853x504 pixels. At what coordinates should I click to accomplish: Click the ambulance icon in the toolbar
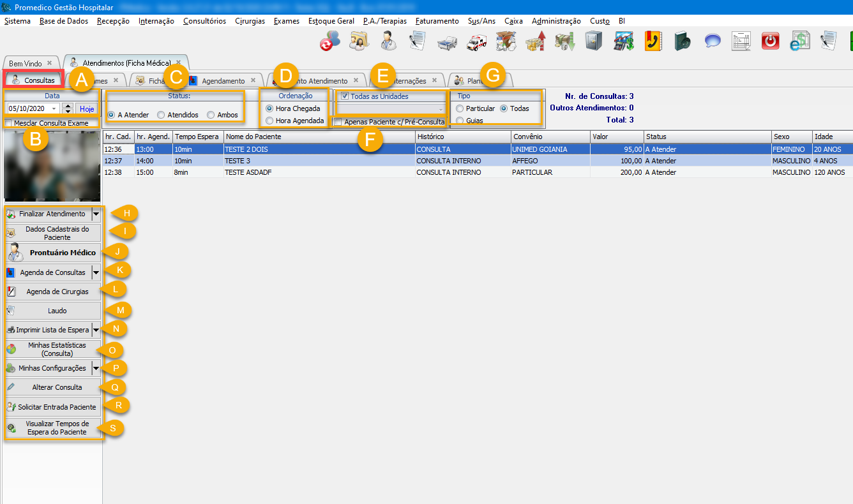pos(476,41)
